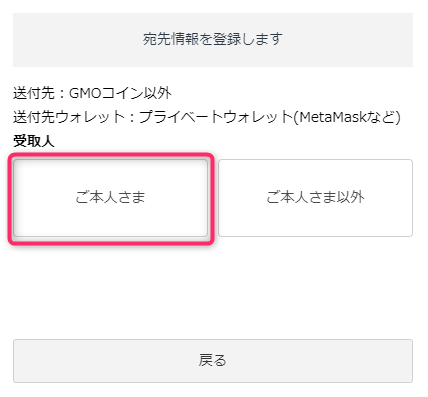Click the ご本人さま text inside the highlighted box
This screenshot has width=428, height=397.
pos(110,197)
